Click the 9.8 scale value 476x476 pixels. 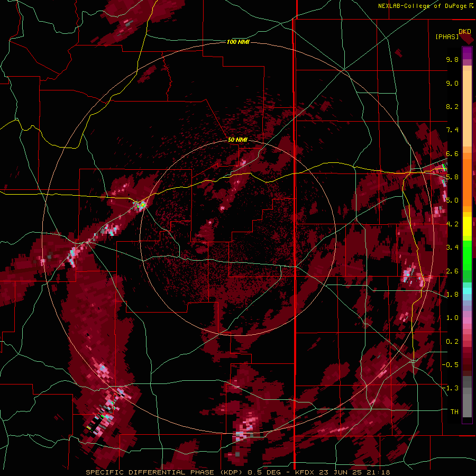tap(452, 59)
